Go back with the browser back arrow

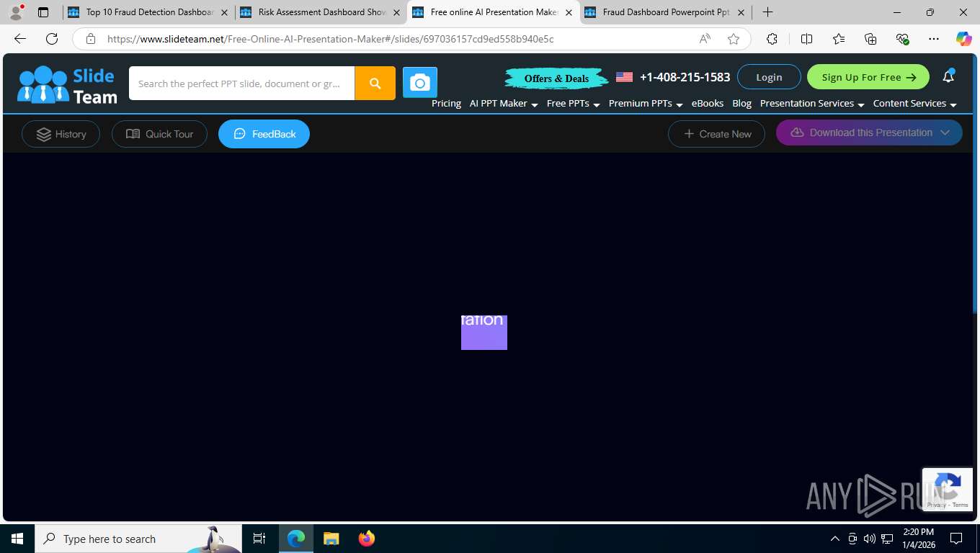click(x=20, y=39)
